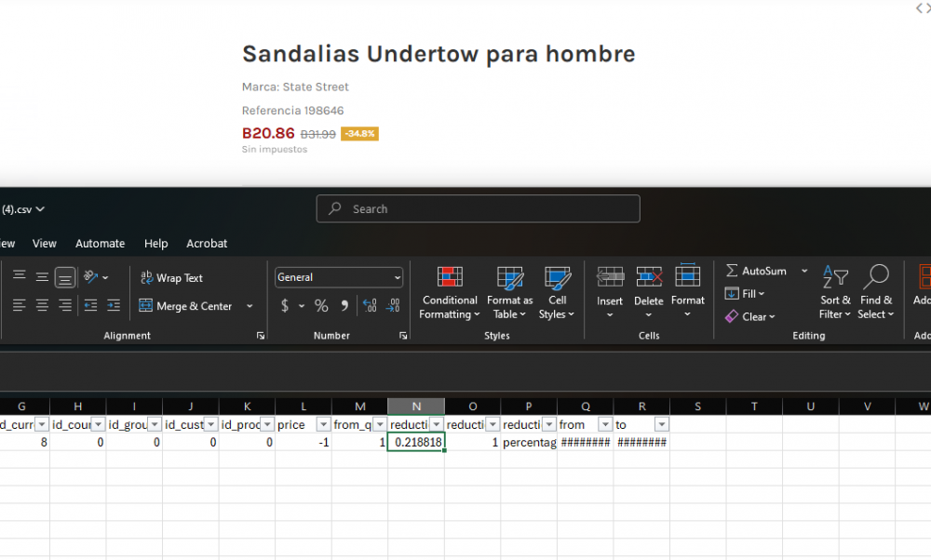931x560 pixels.
Task: Open Format as Table gallery
Action: click(509, 292)
